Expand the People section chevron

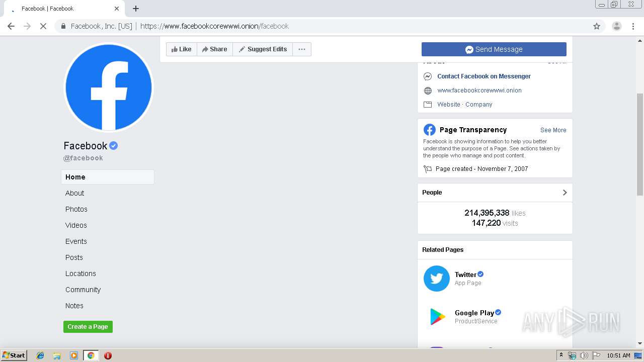pos(565,193)
